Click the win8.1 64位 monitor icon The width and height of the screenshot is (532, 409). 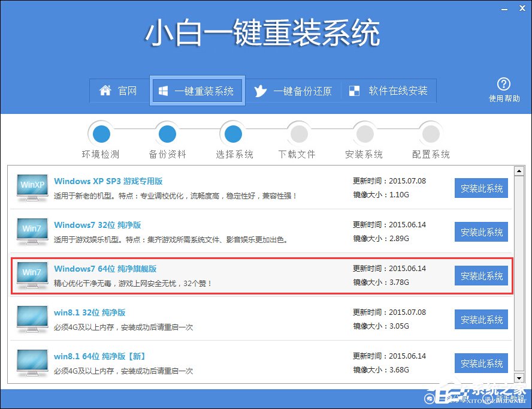pos(31,360)
